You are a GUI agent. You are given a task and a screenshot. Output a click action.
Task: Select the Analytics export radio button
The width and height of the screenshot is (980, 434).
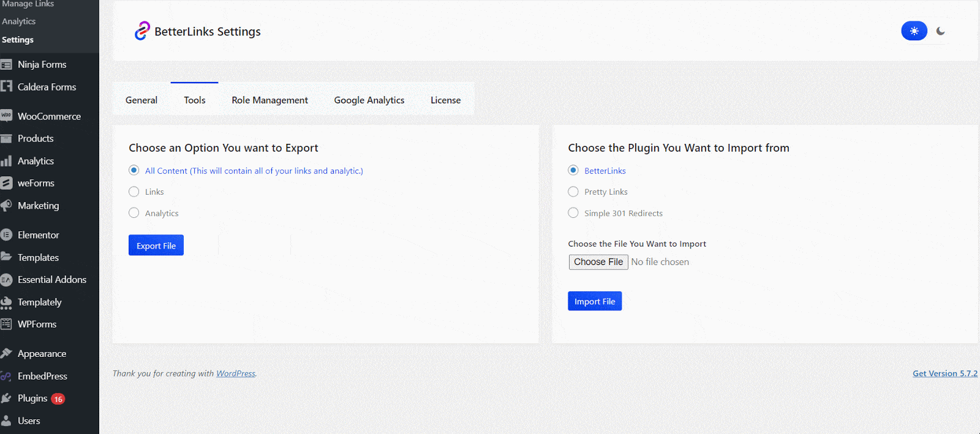pyautogui.click(x=134, y=213)
